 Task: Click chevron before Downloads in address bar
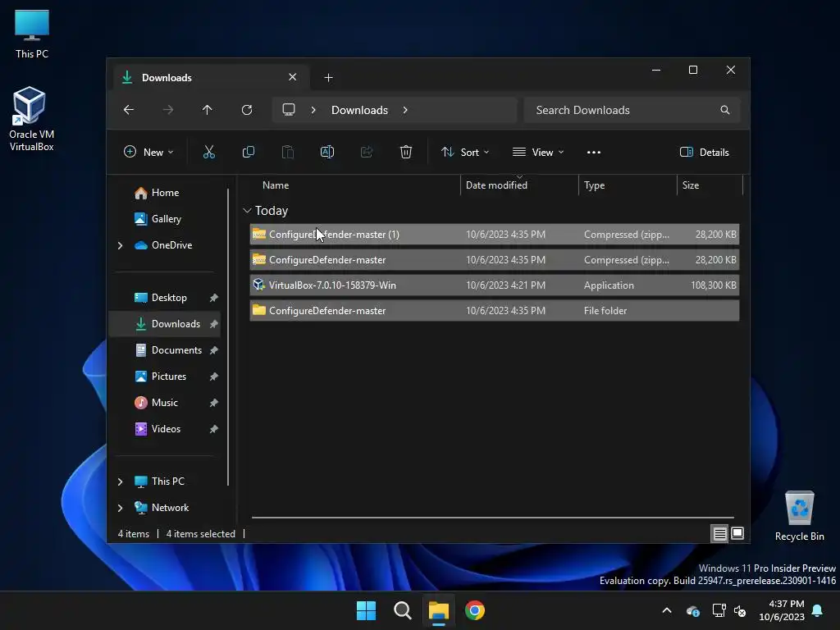tap(313, 110)
